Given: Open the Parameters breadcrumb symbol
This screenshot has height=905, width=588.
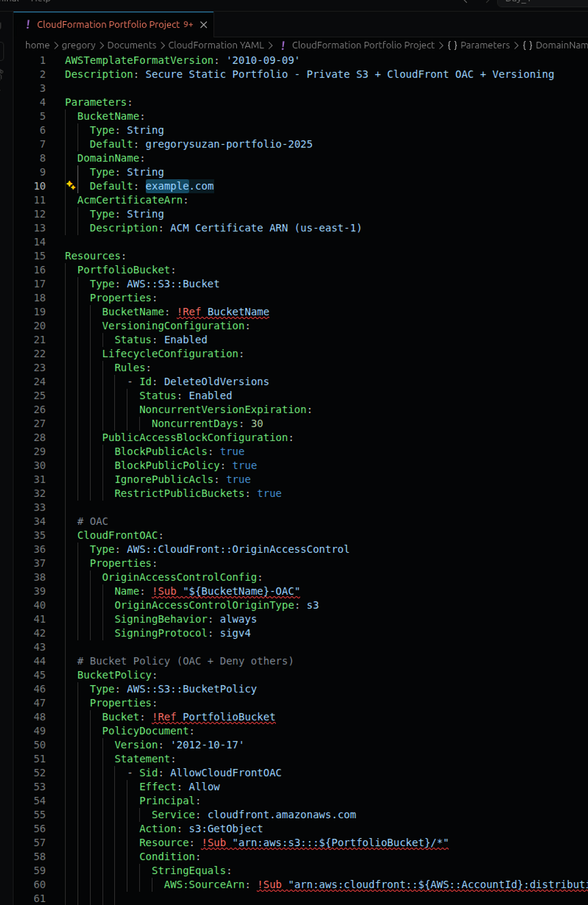Looking at the screenshot, I should [478, 45].
